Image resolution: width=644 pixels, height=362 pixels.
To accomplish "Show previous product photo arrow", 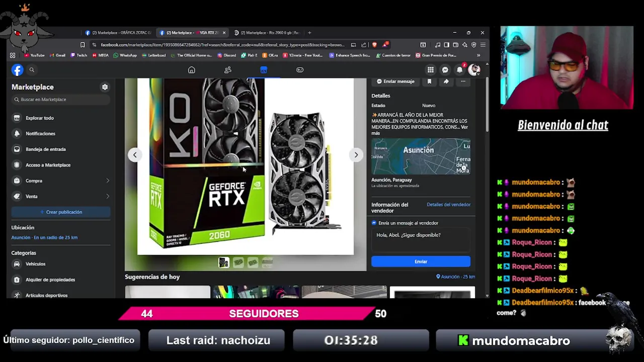I will click(x=135, y=155).
